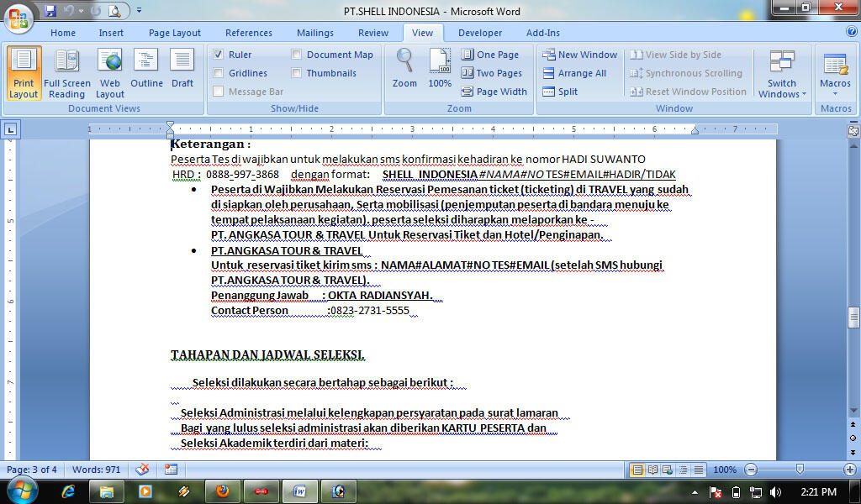Click the Office Button orb
Viewport: 861px width, 504px height.
(18, 18)
